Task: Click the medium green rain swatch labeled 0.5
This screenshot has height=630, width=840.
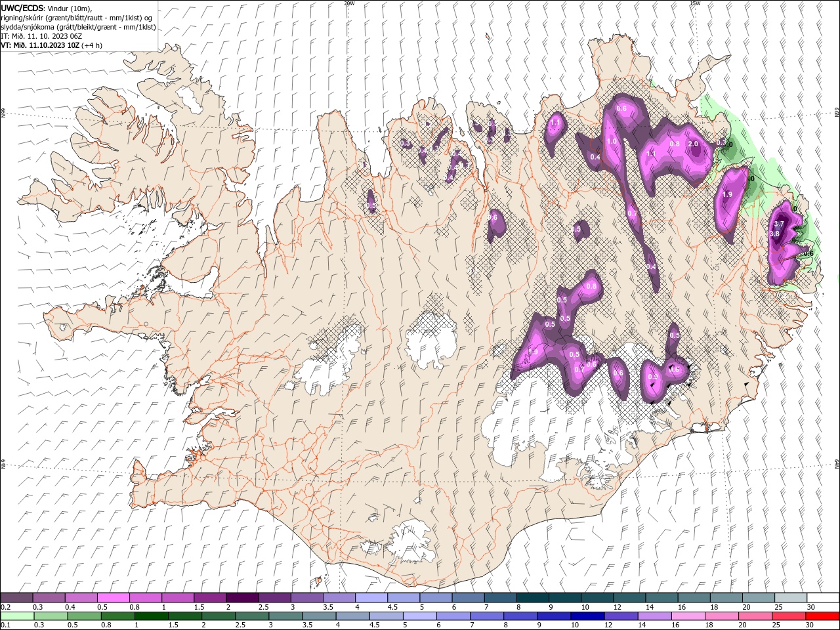Action: pyautogui.click(x=83, y=616)
